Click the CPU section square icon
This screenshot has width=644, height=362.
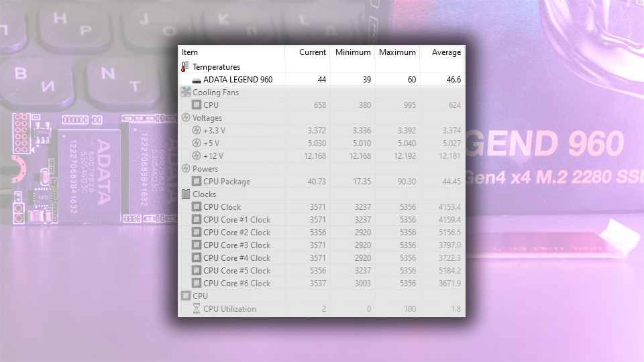pos(186,296)
